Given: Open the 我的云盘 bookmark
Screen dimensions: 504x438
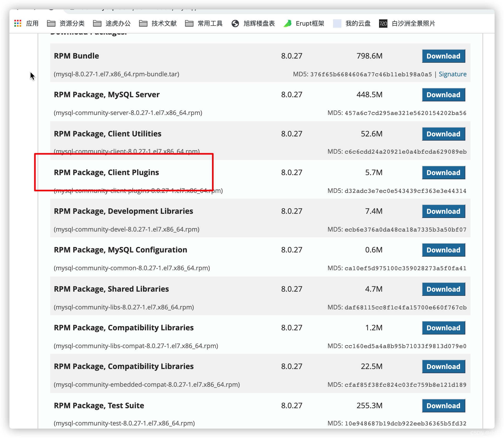Looking at the screenshot, I should click(352, 24).
